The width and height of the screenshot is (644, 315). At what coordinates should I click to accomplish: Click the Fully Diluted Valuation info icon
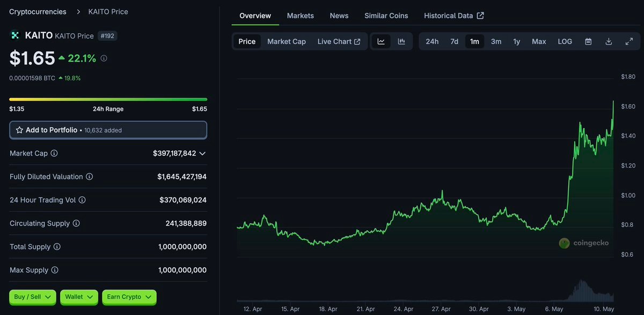(90, 177)
